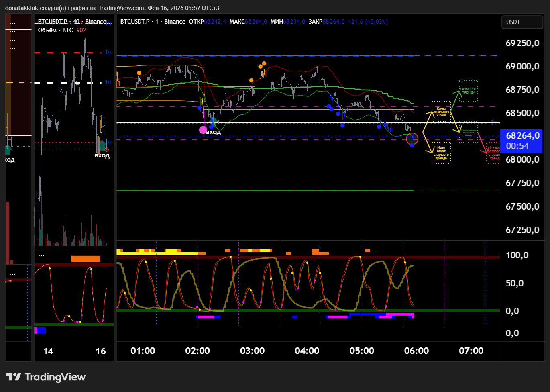Click the pink entry circle marker

click(x=203, y=130)
